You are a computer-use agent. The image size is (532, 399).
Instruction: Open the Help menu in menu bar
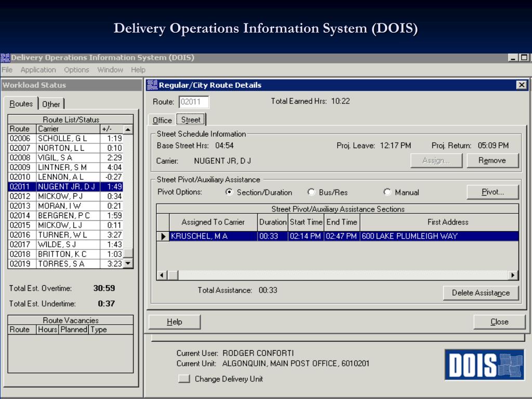[x=138, y=70]
